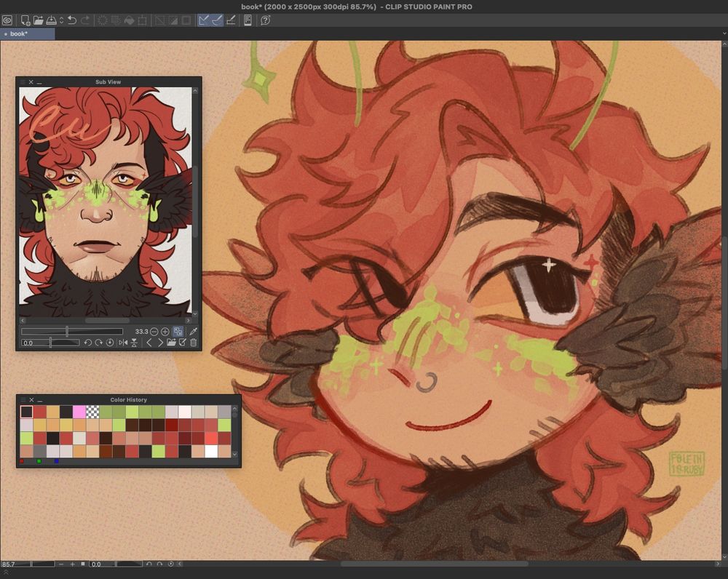Select the transparent checkered swatch
The height and width of the screenshot is (579, 728).
[x=92, y=412]
